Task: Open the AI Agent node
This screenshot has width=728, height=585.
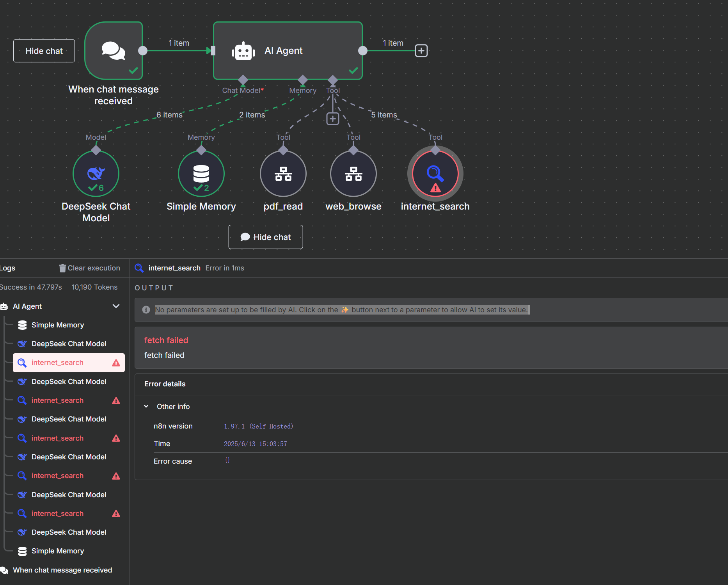Action: (288, 51)
